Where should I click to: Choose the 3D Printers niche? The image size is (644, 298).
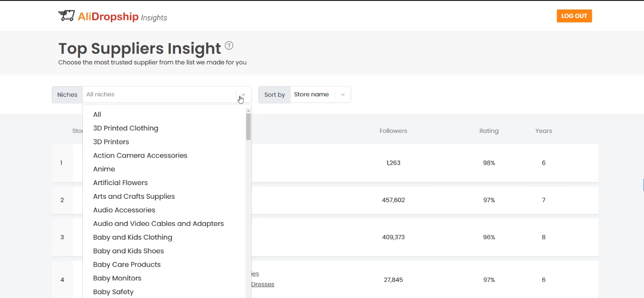coord(111,142)
